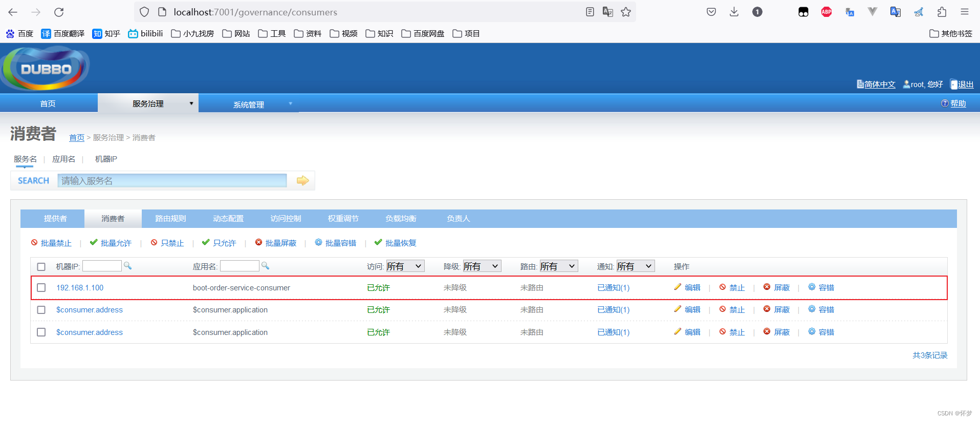The width and height of the screenshot is (980, 421).
Task: Click the 192.168.1.100 link
Action: tap(80, 287)
